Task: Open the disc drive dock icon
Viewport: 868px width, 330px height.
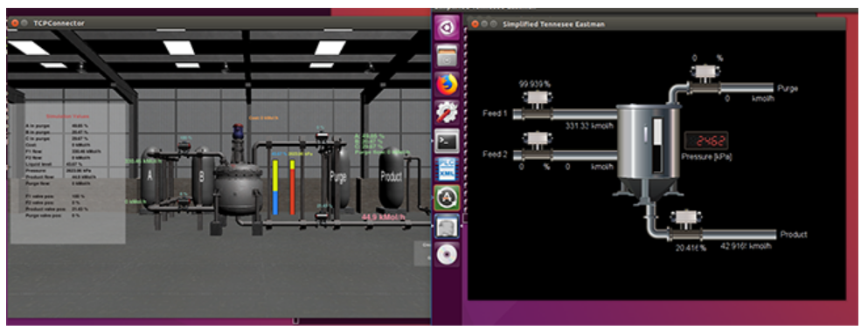Action: pos(447,254)
